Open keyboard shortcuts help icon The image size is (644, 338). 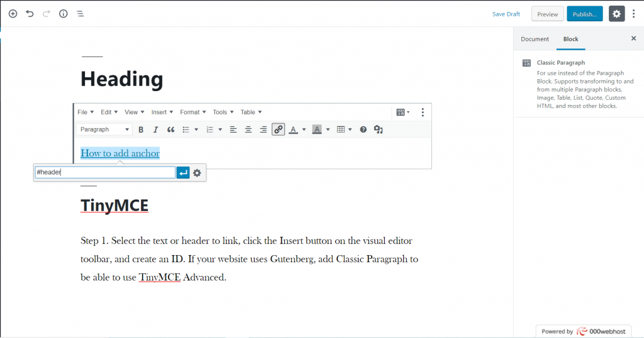[363, 129]
